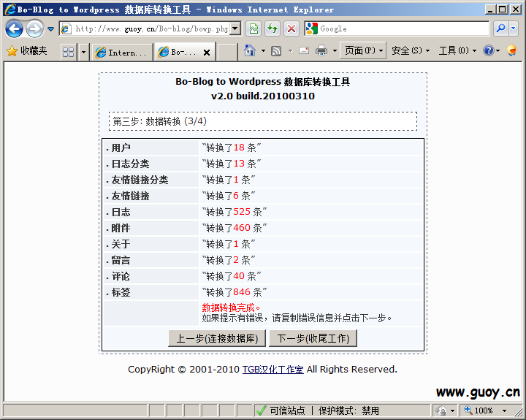Screen dimensions: 526x420
Task: Click the Home page icon
Action: 250,50
